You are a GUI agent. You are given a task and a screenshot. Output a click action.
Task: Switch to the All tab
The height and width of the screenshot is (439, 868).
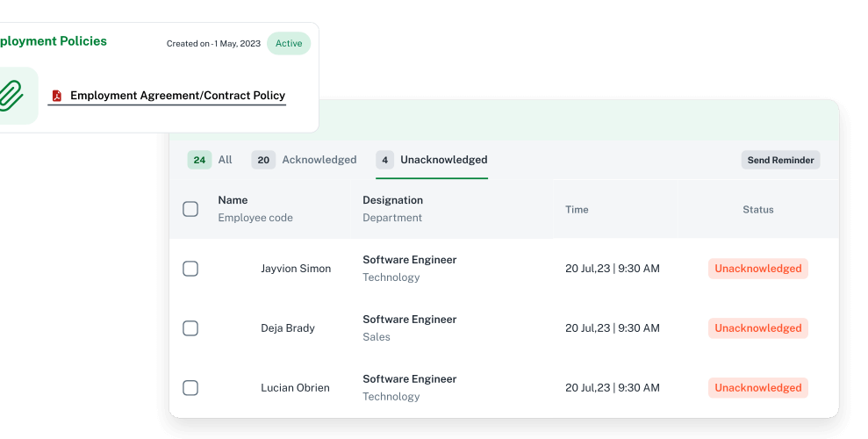225,160
